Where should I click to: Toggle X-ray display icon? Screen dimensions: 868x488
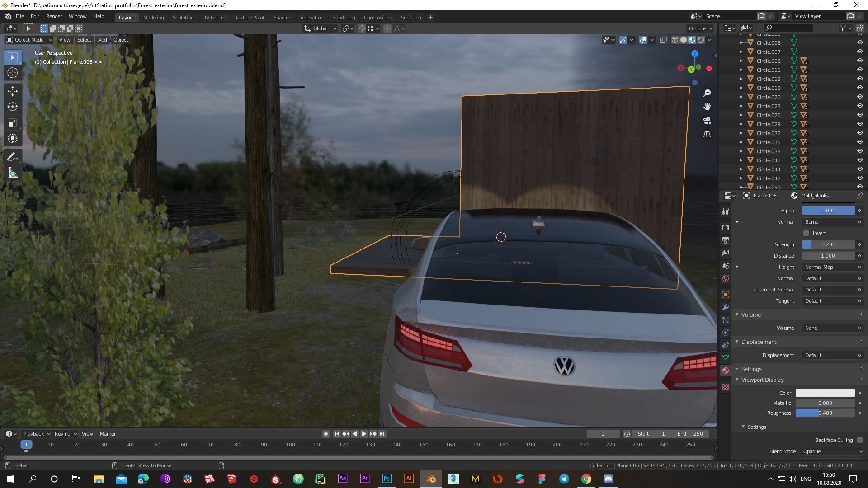[663, 40]
